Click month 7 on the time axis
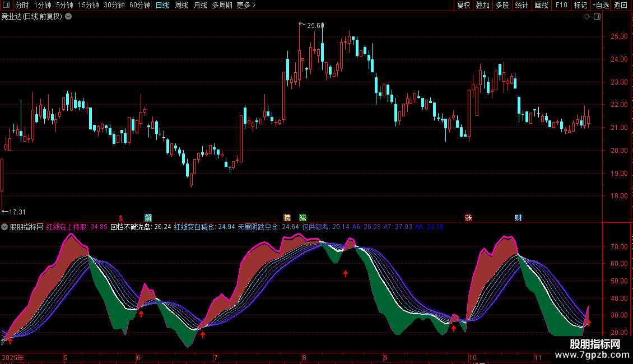 pos(216,357)
